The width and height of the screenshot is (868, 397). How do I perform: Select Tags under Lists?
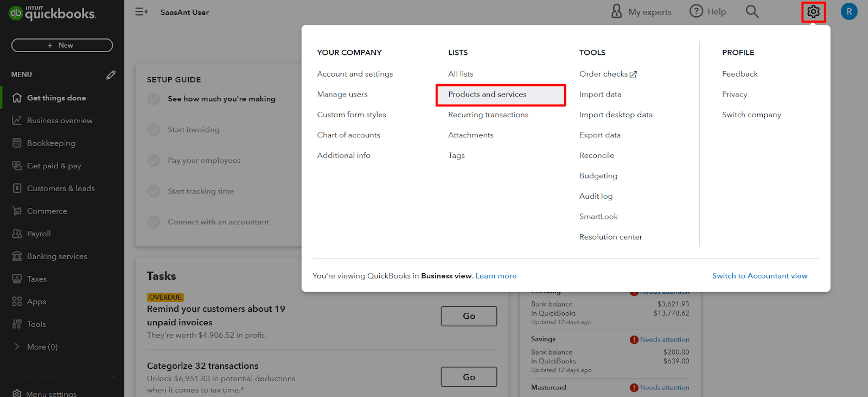[x=456, y=155]
